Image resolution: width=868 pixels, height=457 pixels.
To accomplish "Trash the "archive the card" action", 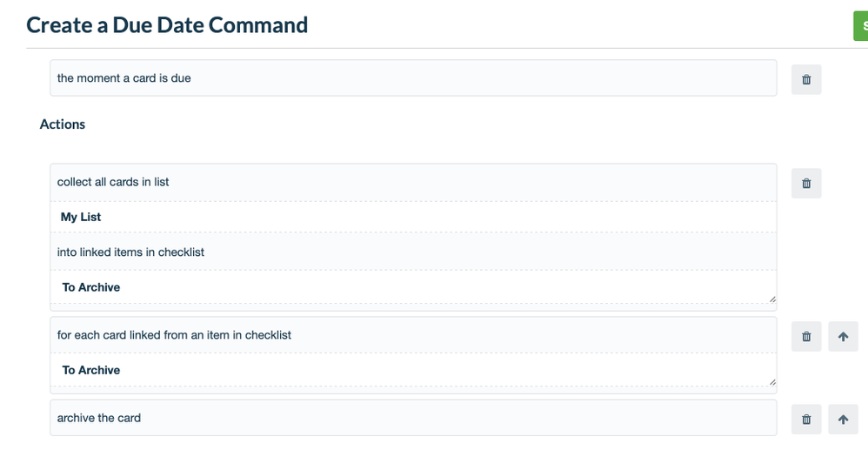I will pyautogui.click(x=806, y=419).
